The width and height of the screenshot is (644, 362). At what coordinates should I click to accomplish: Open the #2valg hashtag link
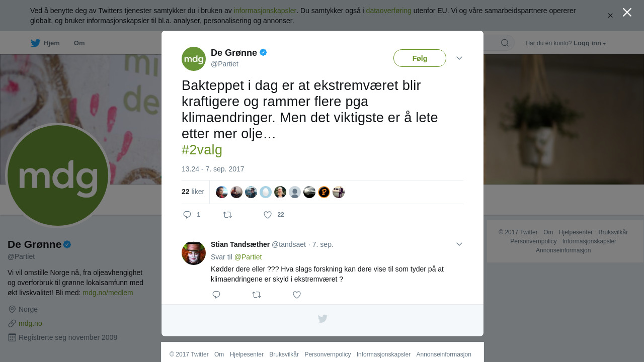202,150
